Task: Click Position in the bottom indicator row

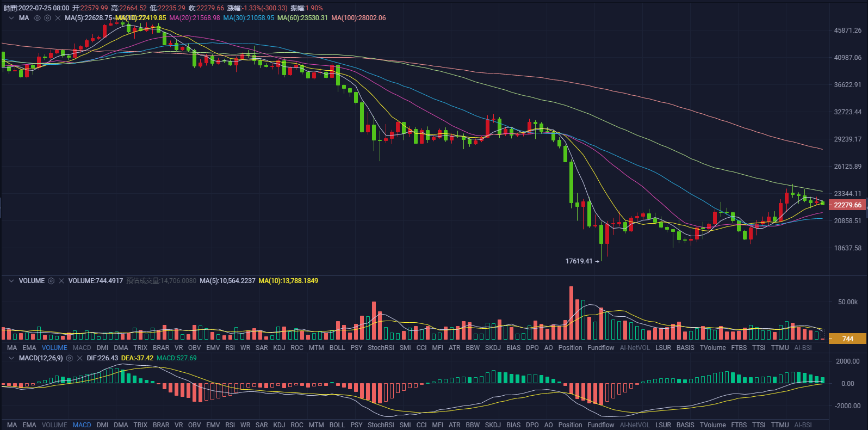Action: pos(570,425)
